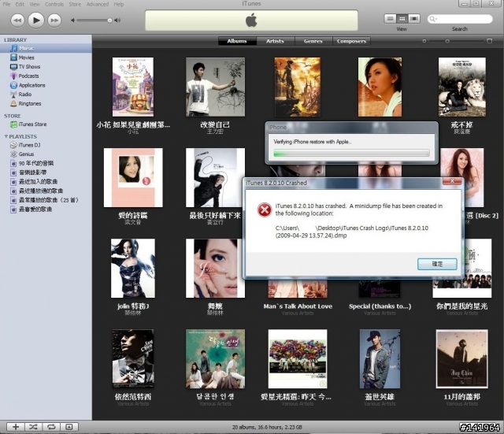
Task: Adjust the album artwork size slider
Action: tap(447, 41)
